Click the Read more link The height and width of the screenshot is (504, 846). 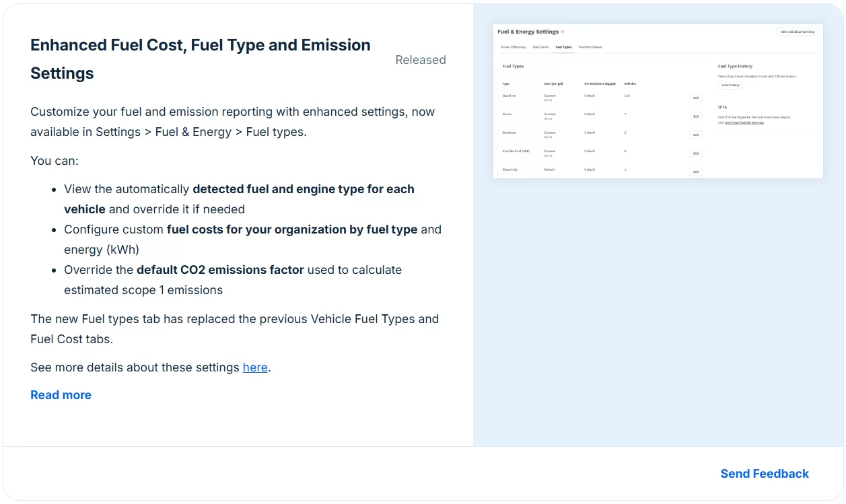click(x=61, y=395)
